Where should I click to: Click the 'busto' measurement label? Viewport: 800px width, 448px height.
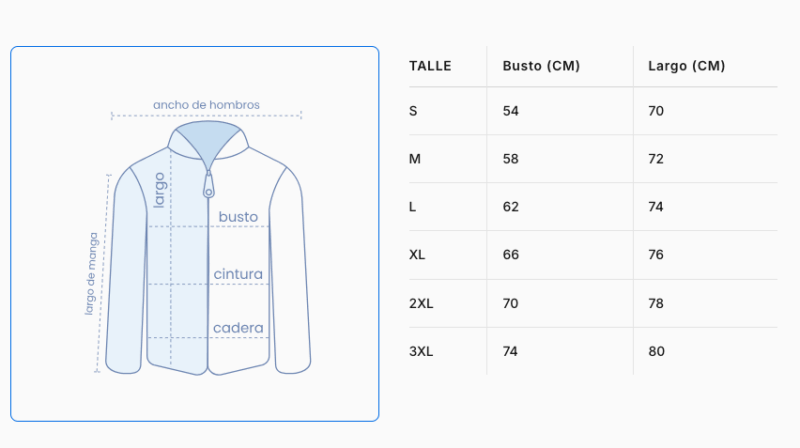238,216
